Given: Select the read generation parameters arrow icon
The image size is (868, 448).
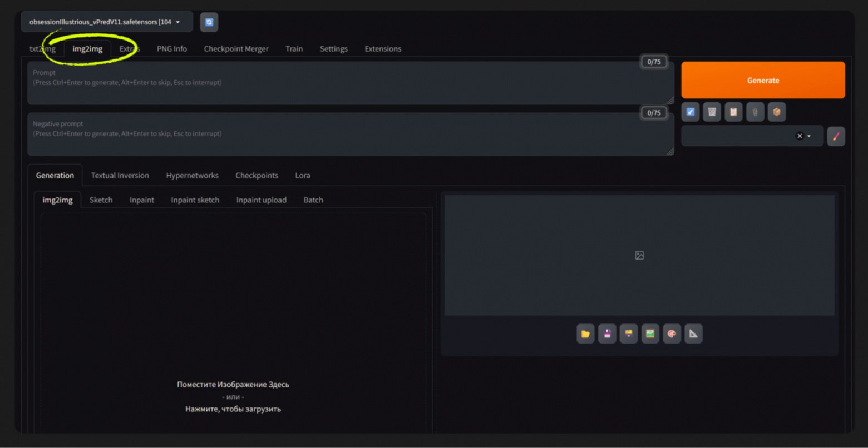Looking at the screenshot, I should click(x=690, y=112).
